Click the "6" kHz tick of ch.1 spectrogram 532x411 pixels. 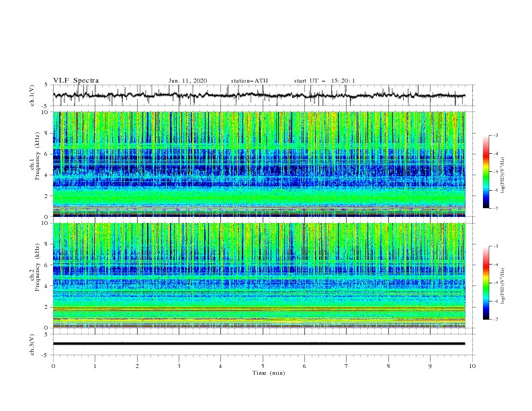pos(47,154)
